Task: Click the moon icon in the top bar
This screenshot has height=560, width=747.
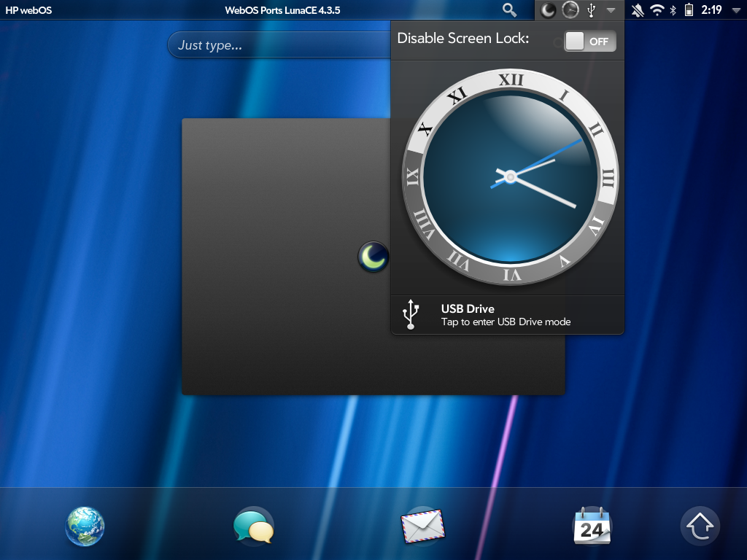Action: click(x=549, y=10)
